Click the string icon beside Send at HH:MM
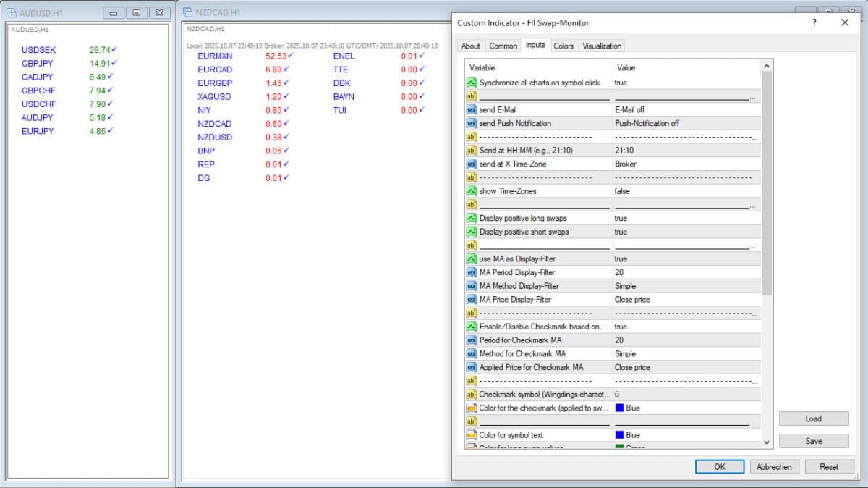 coord(471,151)
